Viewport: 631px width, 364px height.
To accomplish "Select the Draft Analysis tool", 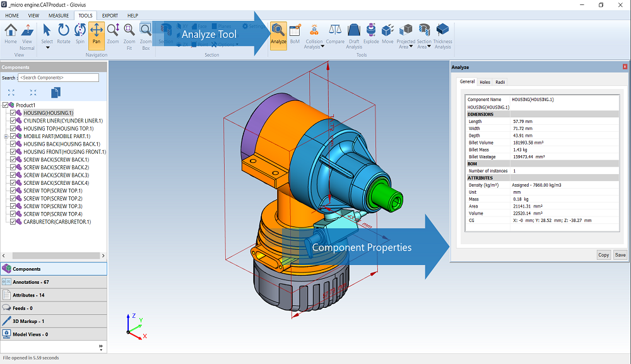I will tap(354, 32).
